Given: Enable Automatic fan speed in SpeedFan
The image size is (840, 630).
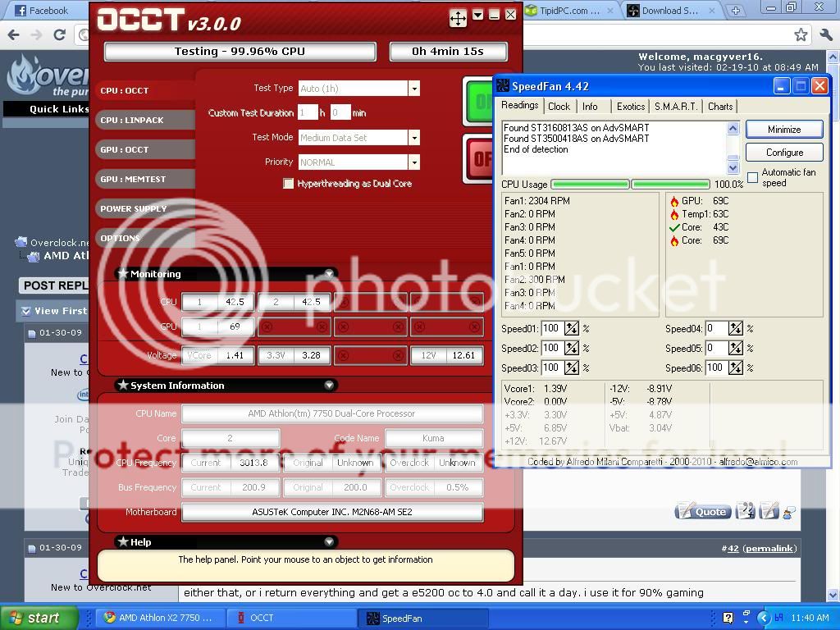Looking at the screenshot, I should (x=753, y=177).
